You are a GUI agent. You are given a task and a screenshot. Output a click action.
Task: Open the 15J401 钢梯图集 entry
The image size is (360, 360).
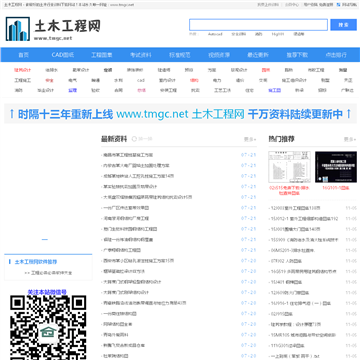click(x=285, y=282)
